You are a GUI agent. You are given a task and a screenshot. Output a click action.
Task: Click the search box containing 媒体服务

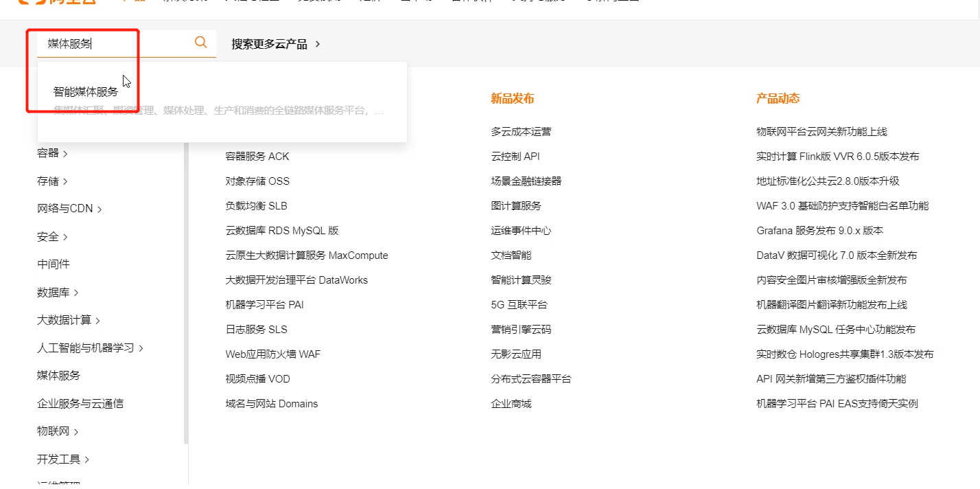(x=126, y=43)
